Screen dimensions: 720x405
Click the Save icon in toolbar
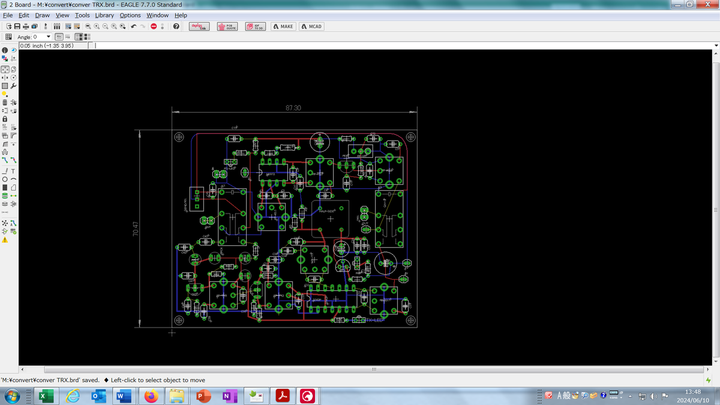[16, 26]
